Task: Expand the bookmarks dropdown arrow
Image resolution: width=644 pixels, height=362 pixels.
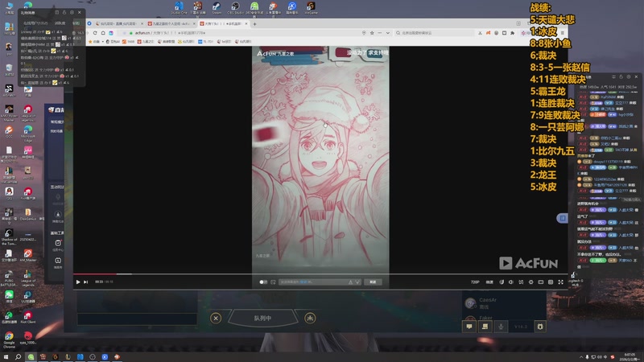Action: tap(103, 42)
